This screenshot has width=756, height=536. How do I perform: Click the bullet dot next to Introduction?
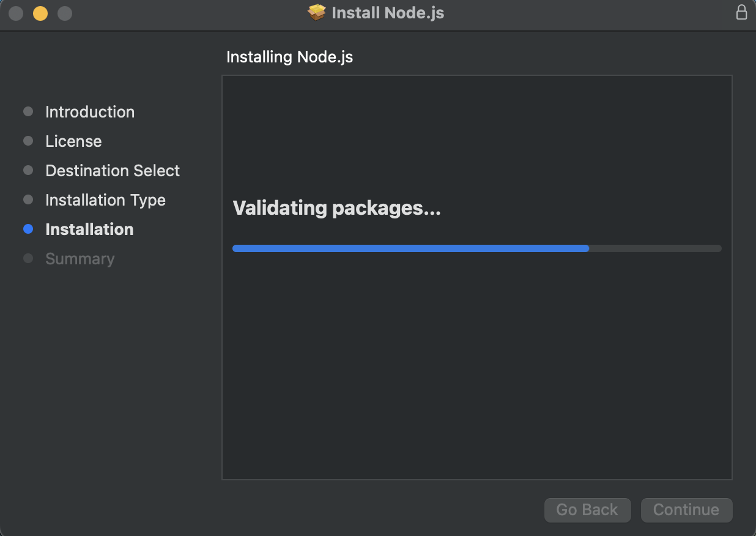click(x=28, y=112)
